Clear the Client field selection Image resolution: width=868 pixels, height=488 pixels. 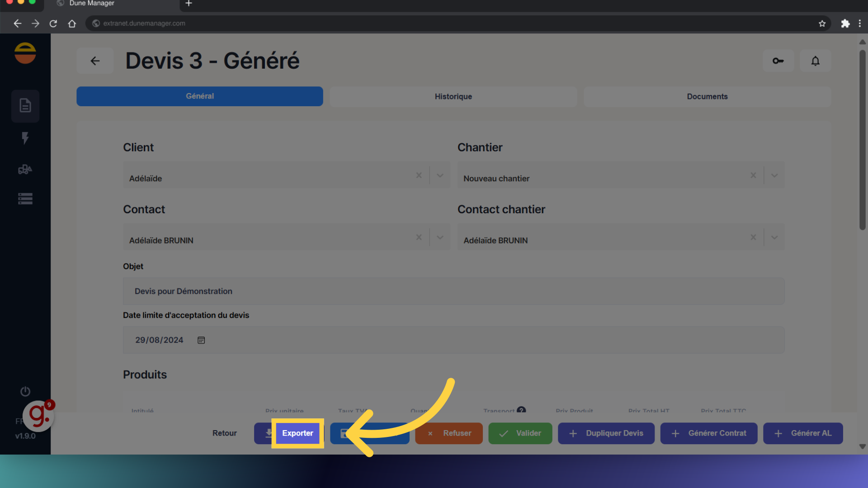pyautogui.click(x=419, y=175)
